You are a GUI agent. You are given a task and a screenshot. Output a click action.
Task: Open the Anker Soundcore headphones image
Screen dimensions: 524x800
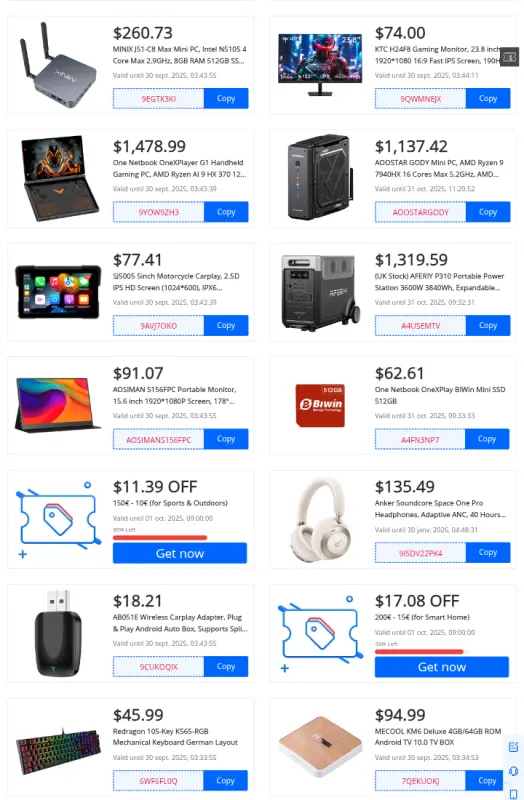(x=320, y=519)
